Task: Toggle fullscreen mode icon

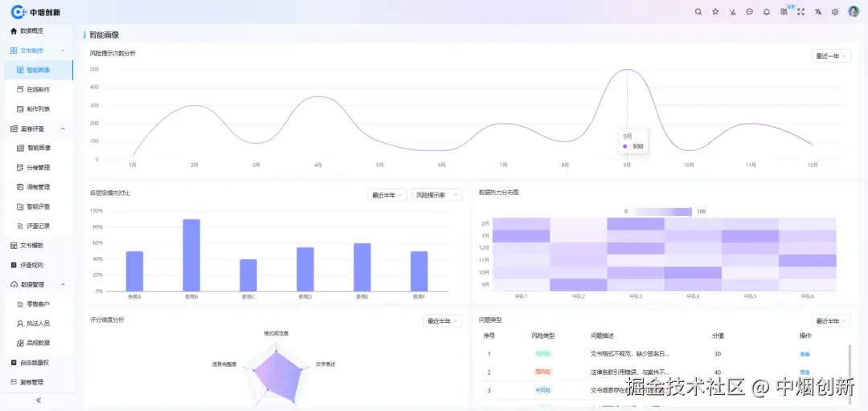Action: (800, 11)
